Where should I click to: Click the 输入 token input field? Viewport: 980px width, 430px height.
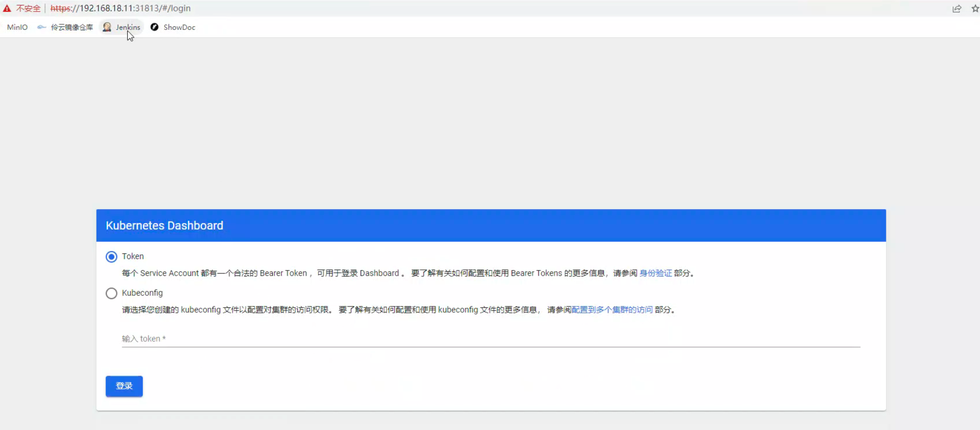[x=491, y=339]
